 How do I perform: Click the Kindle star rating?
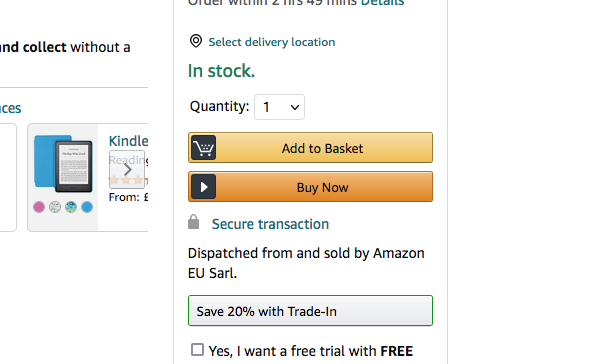(128, 180)
